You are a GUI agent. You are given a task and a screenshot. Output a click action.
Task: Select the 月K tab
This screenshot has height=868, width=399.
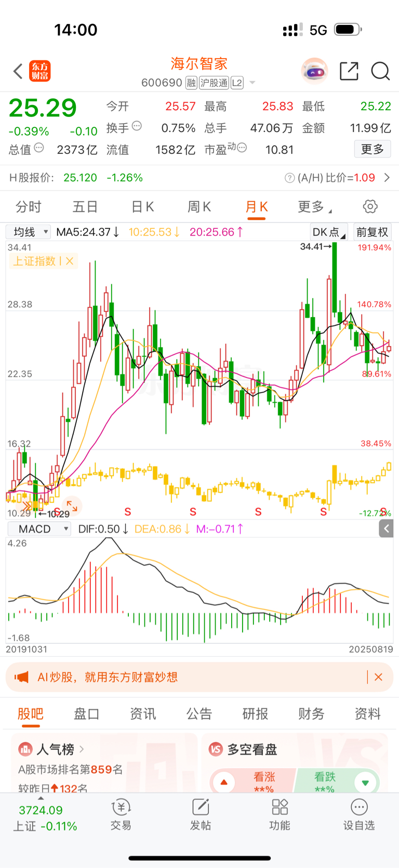(x=257, y=207)
